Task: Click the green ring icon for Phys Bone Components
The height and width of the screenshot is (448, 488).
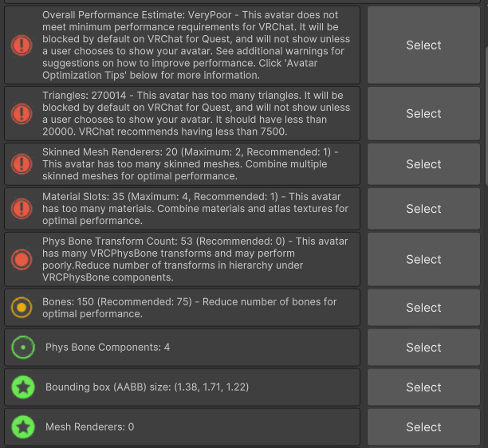Action: click(23, 348)
